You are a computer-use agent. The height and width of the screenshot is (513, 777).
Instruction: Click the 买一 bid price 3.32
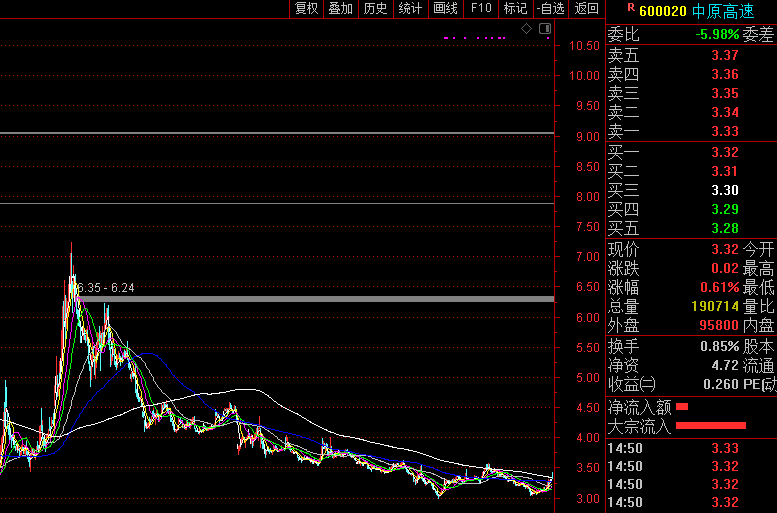pyautogui.click(x=724, y=152)
